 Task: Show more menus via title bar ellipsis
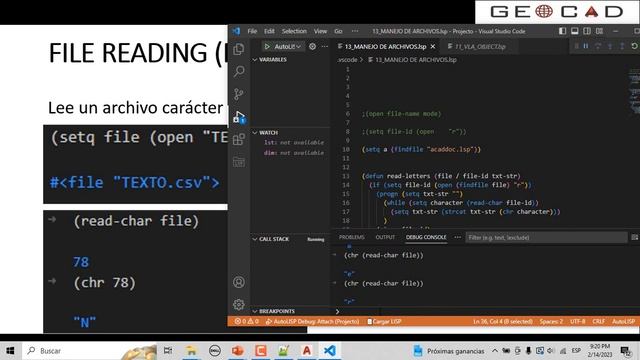[x=355, y=31]
